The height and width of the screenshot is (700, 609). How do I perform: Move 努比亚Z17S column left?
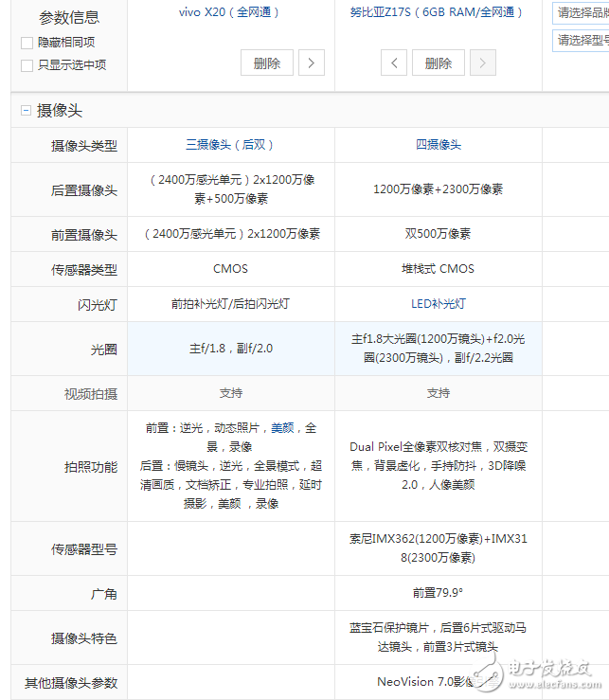[x=393, y=63]
